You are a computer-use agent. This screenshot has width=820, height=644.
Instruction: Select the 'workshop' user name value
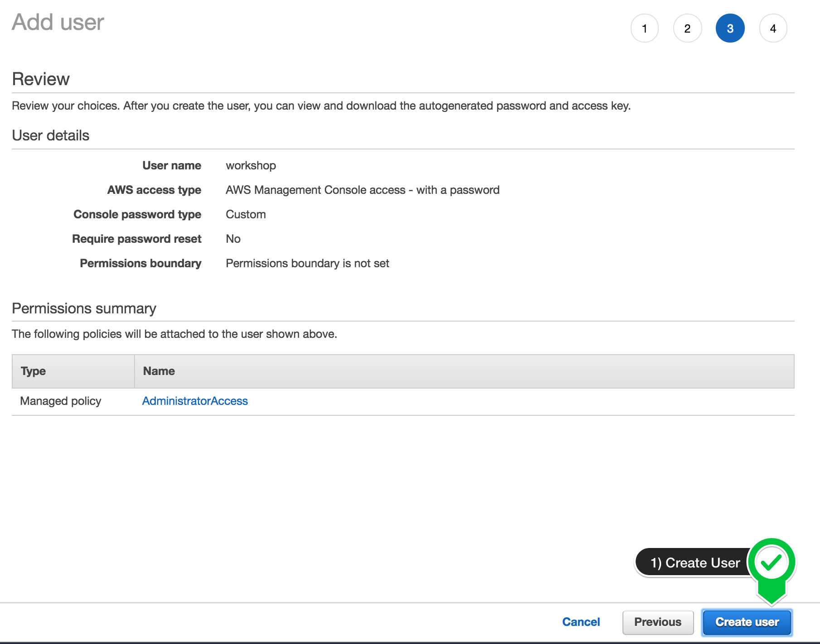(251, 165)
